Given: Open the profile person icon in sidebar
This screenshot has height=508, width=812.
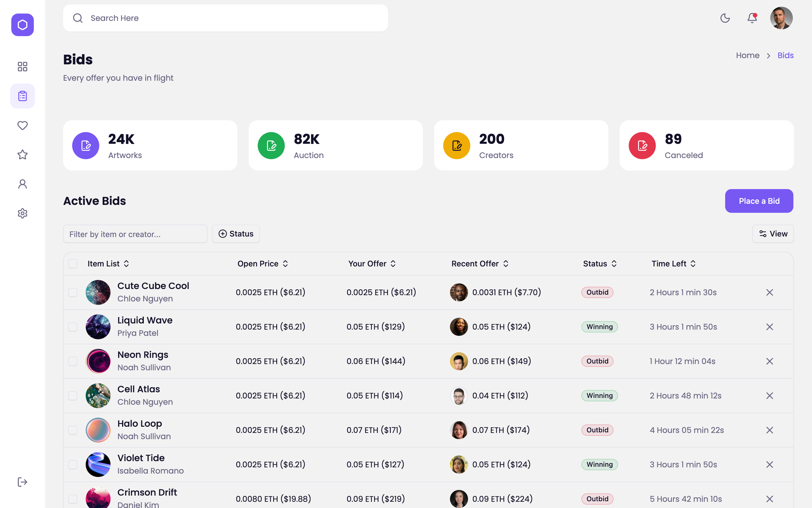Looking at the screenshot, I should coord(23,184).
